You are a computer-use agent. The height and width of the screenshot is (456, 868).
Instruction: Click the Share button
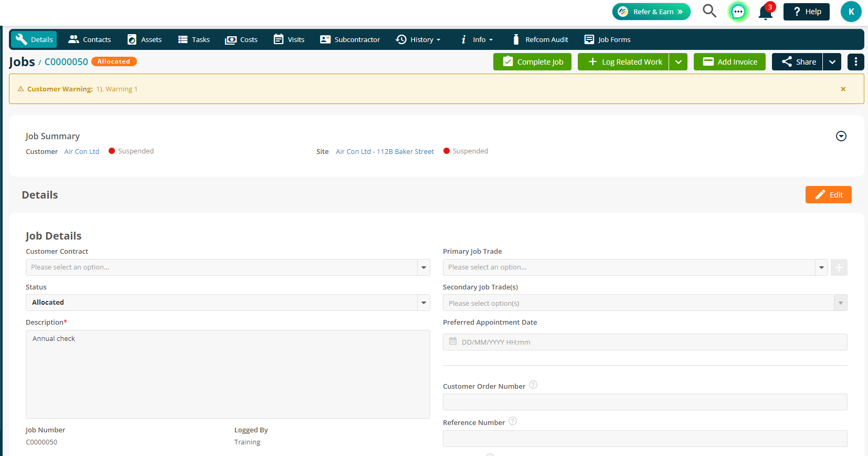(797, 61)
